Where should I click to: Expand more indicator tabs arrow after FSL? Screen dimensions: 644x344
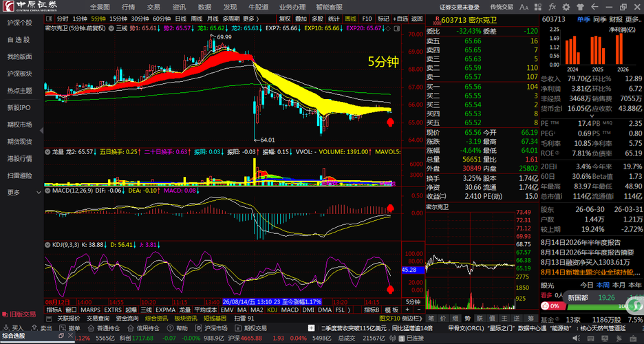click(350, 310)
